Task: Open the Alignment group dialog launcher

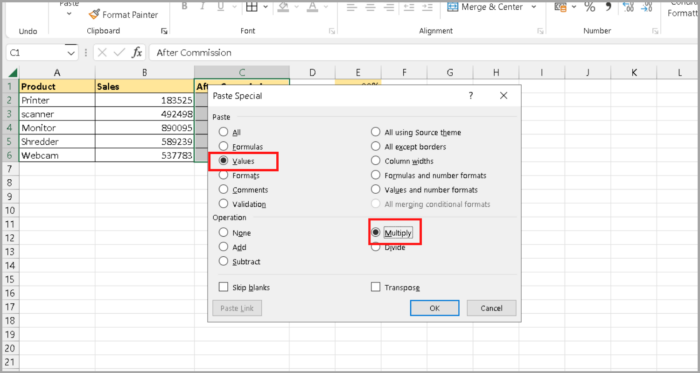Action: point(540,31)
